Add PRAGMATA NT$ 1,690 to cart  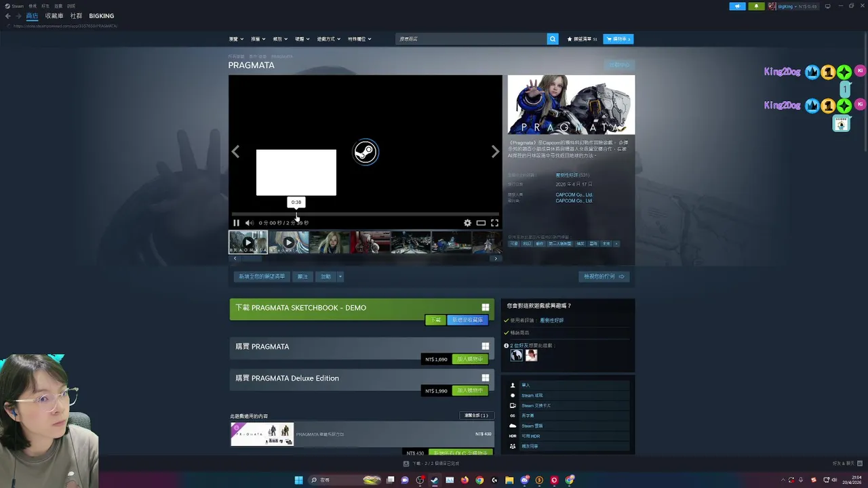[x=470, y=359]
